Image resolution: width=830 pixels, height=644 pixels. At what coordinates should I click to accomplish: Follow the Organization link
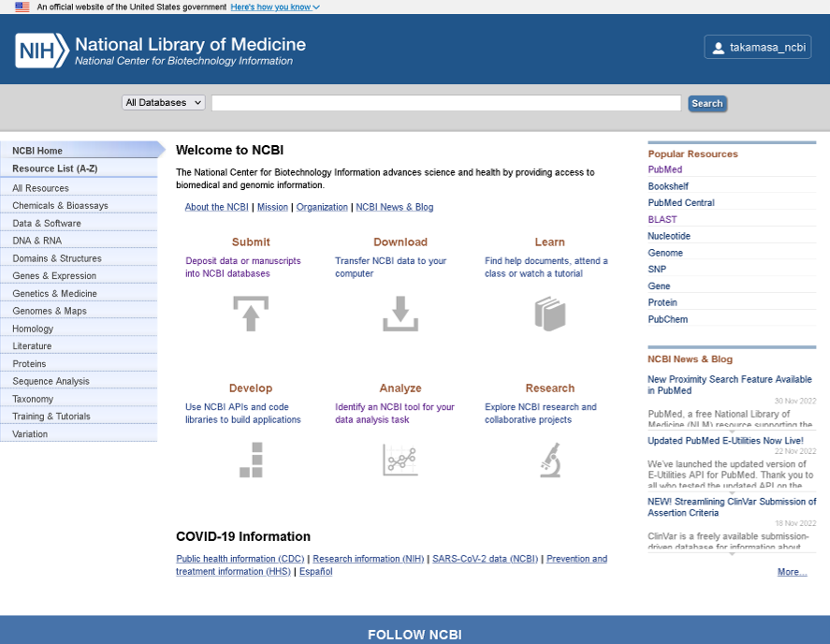322,207
